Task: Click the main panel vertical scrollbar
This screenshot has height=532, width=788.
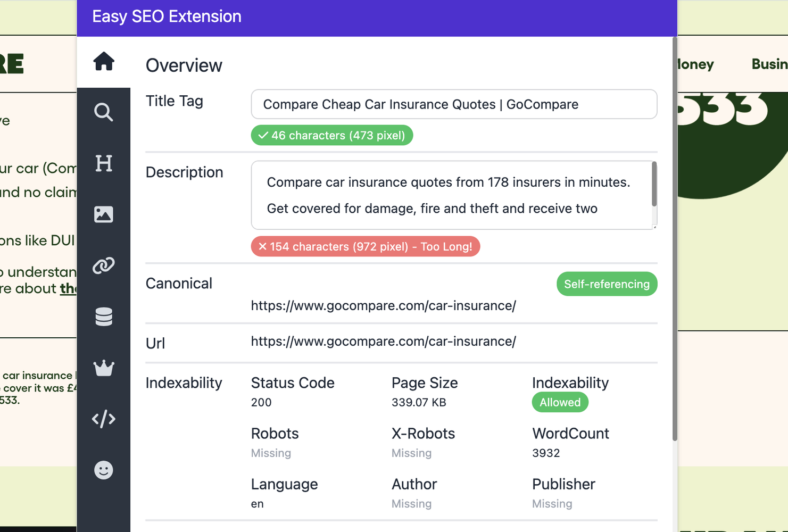Action: click(675, 239)
